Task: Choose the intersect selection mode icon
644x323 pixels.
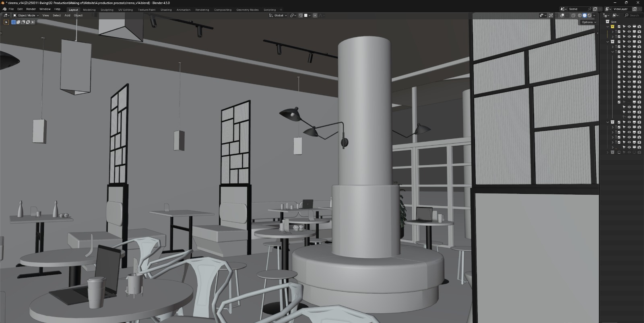Action: [33, 22]
